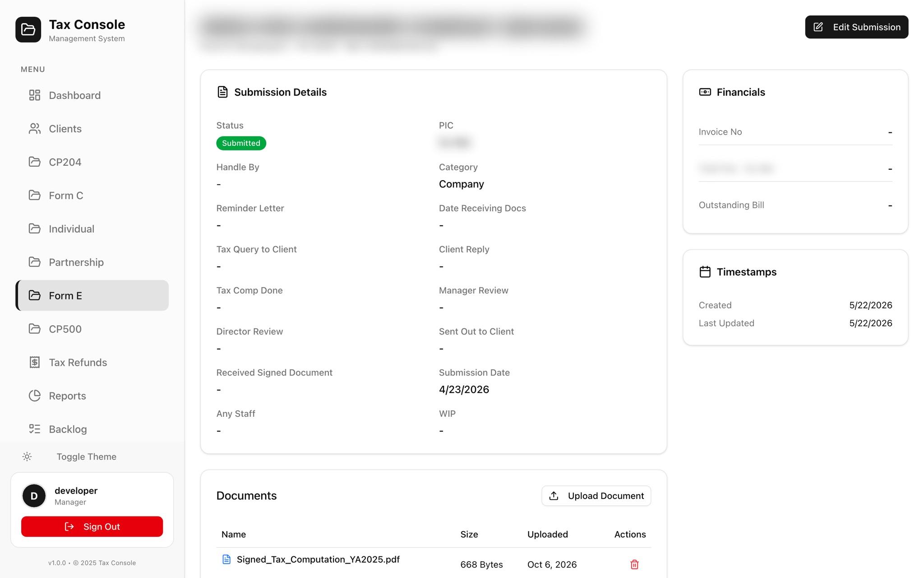Click the Upload Document button
This screenshot has width=924, height=578.
point(596,496)
